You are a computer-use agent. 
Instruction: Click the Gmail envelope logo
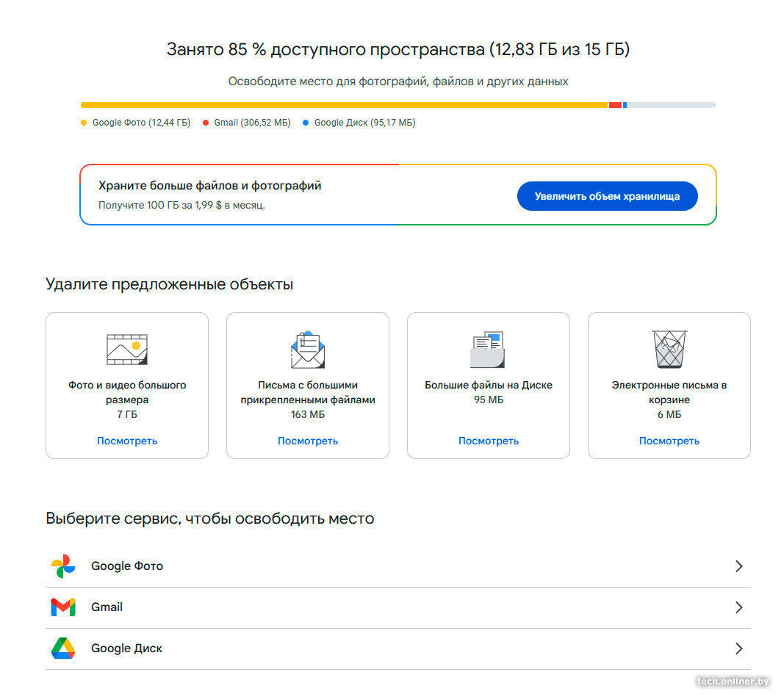[x=63, y=607]
